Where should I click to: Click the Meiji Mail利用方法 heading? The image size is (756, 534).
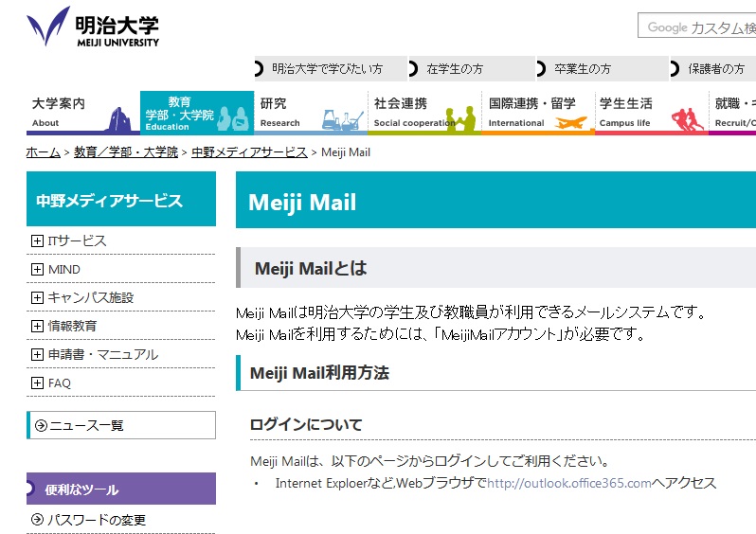319,372
